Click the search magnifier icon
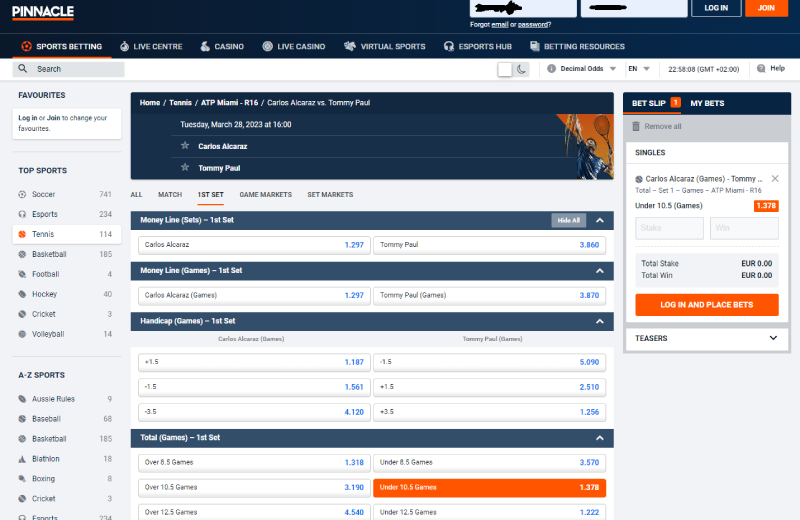800x520 pixels. (22, 68)
